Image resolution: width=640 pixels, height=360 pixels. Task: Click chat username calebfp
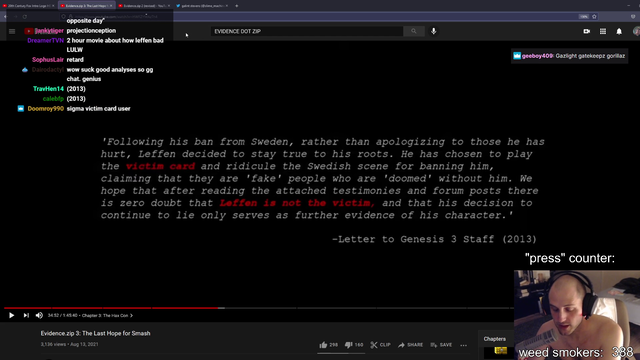coord(53,99)
